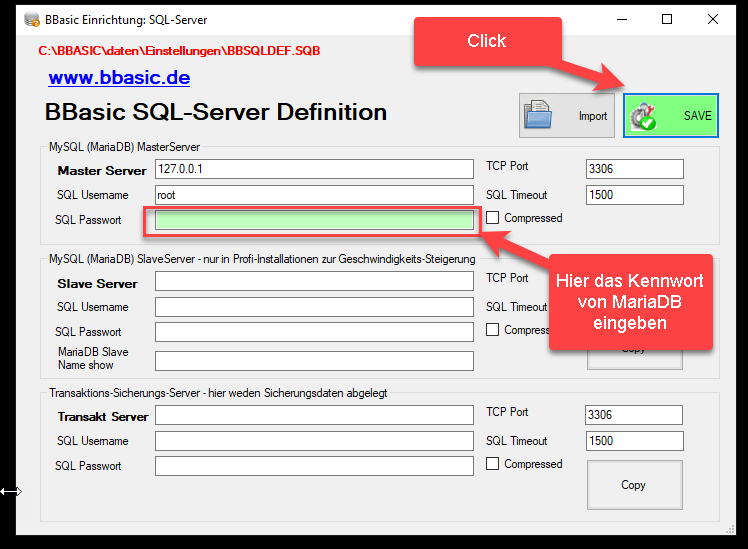Focus the Slave SQL Username field
Screen dimensions: 748x549
point(314,307)
